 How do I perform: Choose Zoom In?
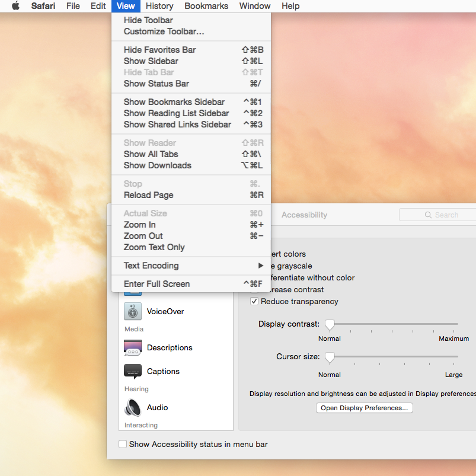pyautogui.click(x=191, y=225)
